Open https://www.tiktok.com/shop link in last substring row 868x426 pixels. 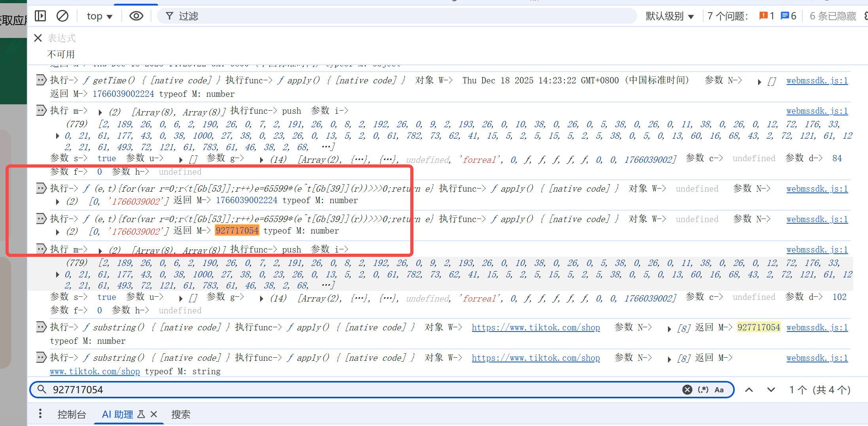pos(536,358)
